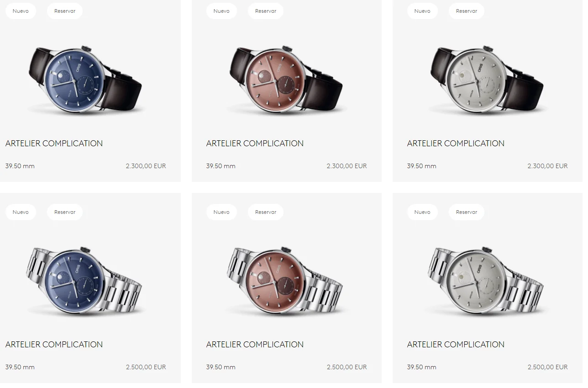Click the 2.500,00 EUR price of blue bracelet watch
Image resolution: width=588 pixels, height=388 pixels.
click(x=146, y=367)
